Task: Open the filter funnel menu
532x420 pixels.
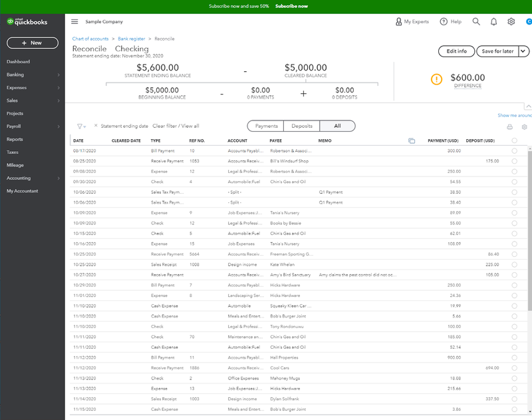Action: point(81,126)
